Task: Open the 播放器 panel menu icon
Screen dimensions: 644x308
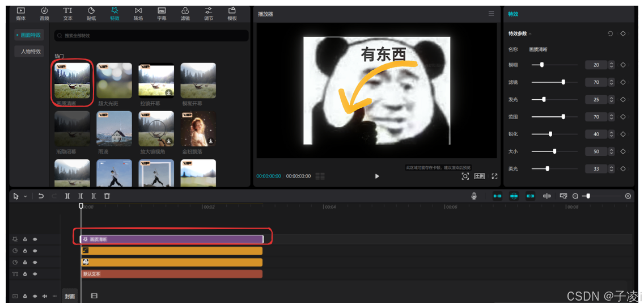Action: point(491,14)
